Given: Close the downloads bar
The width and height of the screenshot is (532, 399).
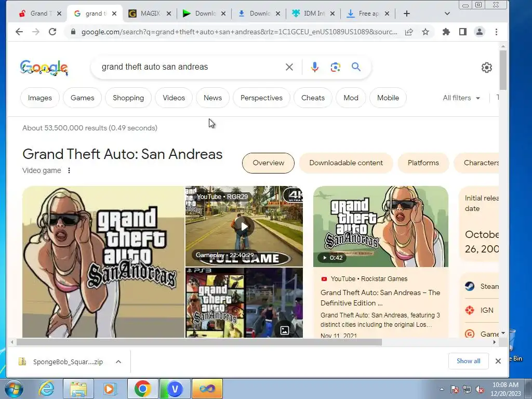Looking at the screenshot, I should (498, 361).
